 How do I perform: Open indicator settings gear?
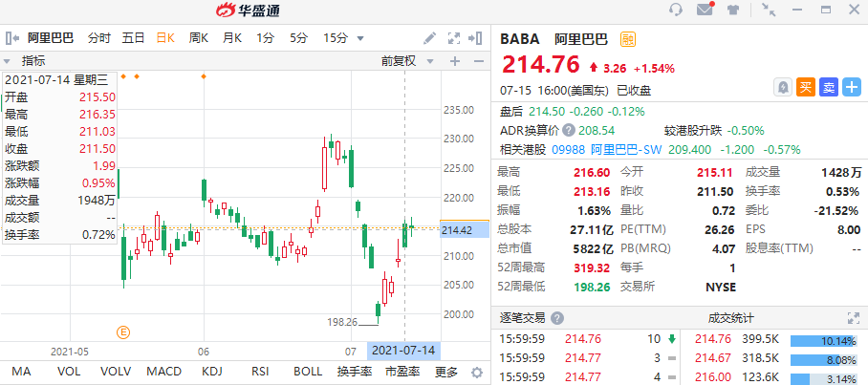477,372
